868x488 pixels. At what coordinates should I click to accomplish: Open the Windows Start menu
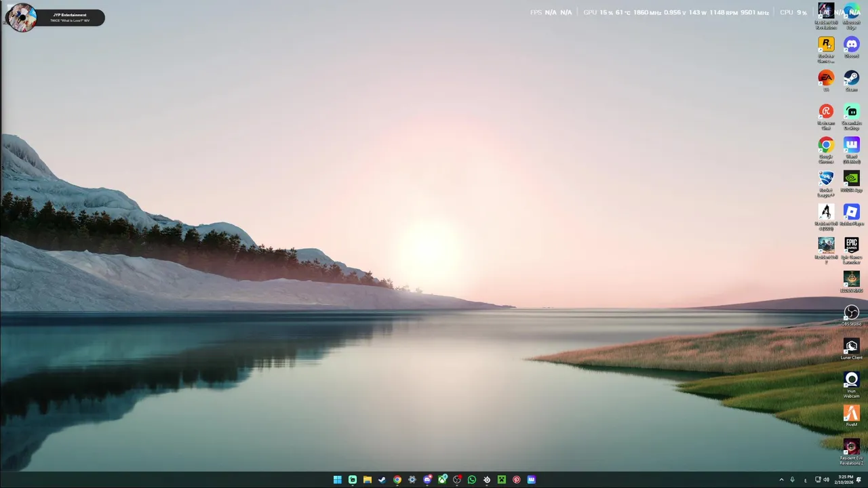[x=337, y=480]
